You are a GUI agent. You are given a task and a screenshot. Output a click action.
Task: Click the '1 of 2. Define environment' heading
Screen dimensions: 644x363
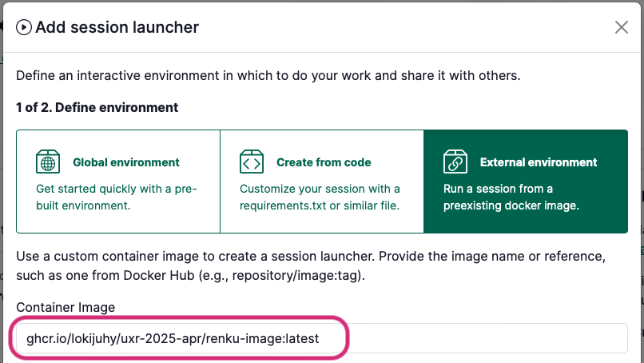click(x=97, y=107)
